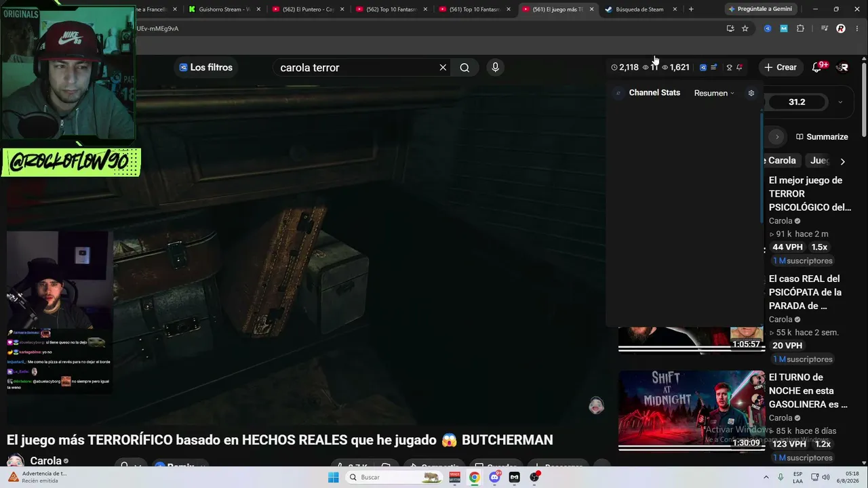Open Channel Stats settings icon
This screenshot has width=868, height=488.
tap(751, 93)
